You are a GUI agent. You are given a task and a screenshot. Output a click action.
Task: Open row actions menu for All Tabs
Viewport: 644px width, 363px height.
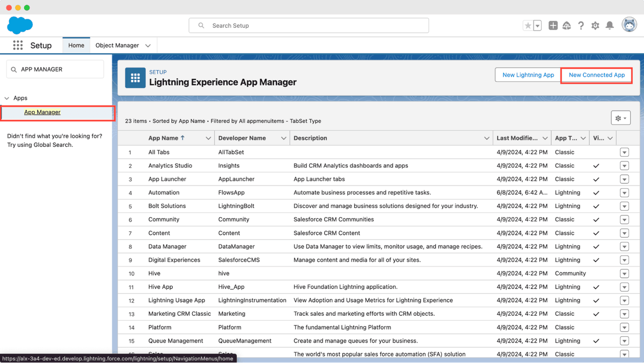624,152
